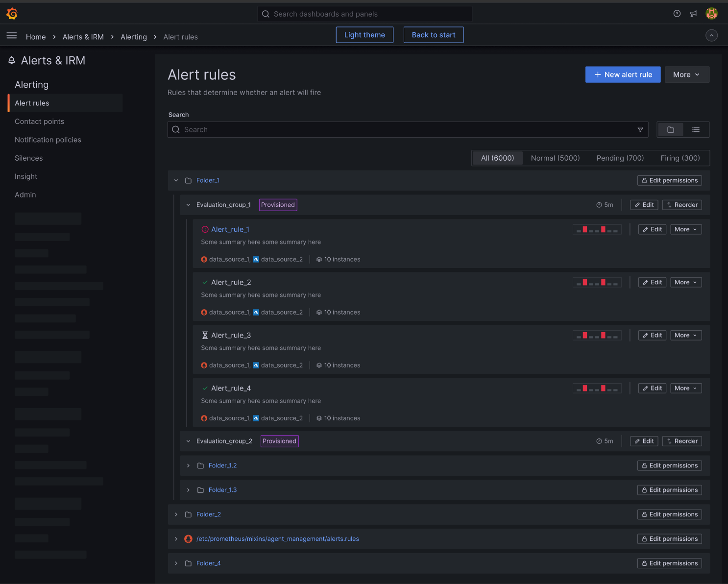
Task: Click the pending hourglass icon beside Alert_rule_3
Action: [x=204, y=335]
